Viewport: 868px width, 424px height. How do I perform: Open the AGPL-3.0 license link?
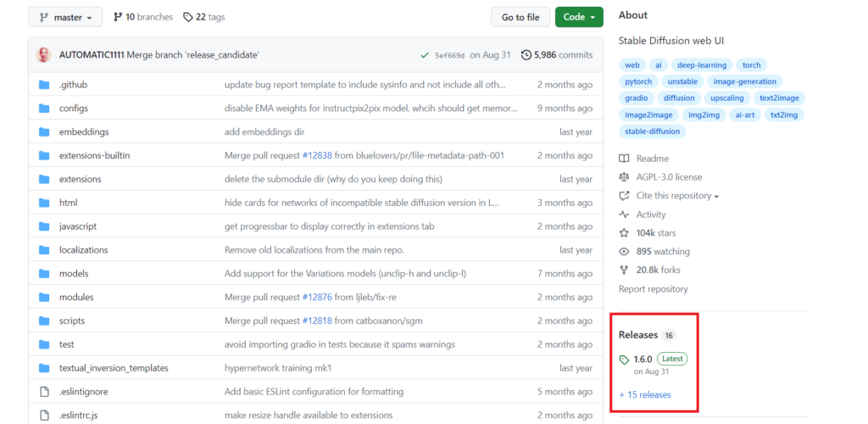pos(670,177)
